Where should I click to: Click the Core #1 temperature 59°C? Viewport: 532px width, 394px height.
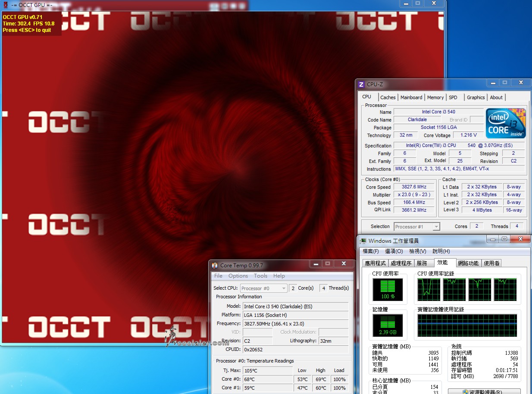coord(268,388)
